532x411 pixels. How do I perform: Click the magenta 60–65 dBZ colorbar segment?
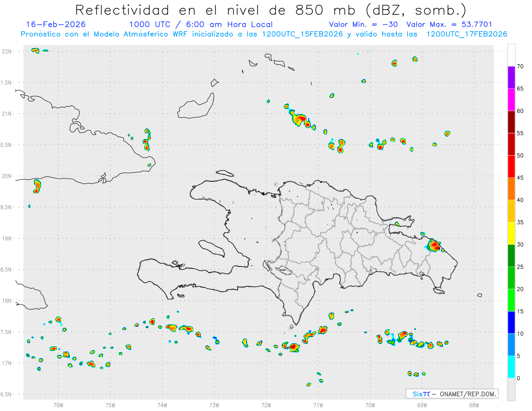click(x=511, y=100)
